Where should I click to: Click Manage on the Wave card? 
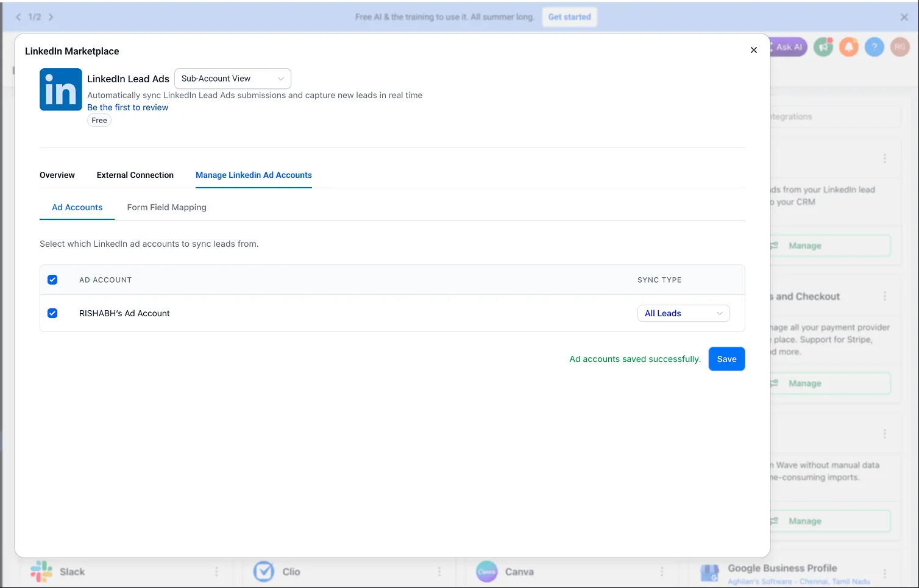pos(830,521)
